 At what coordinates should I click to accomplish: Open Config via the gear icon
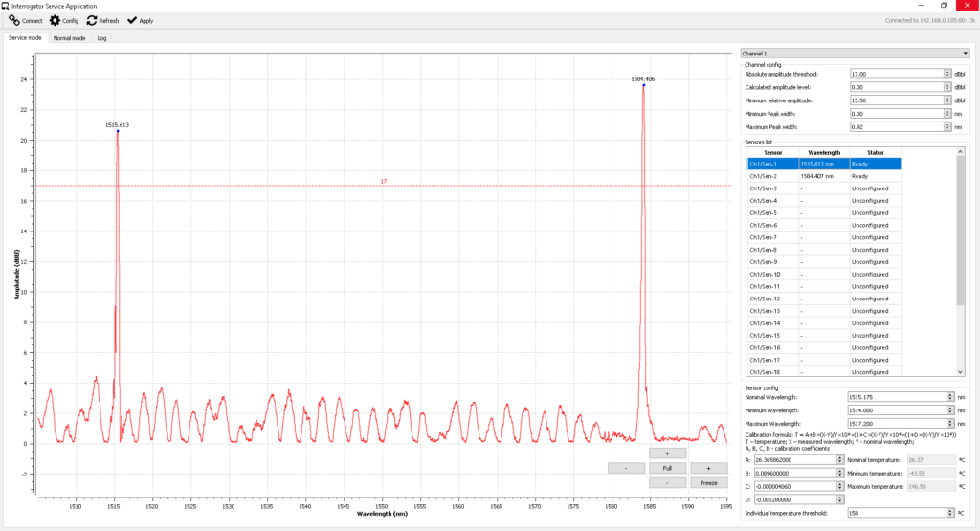pos(55,20)
